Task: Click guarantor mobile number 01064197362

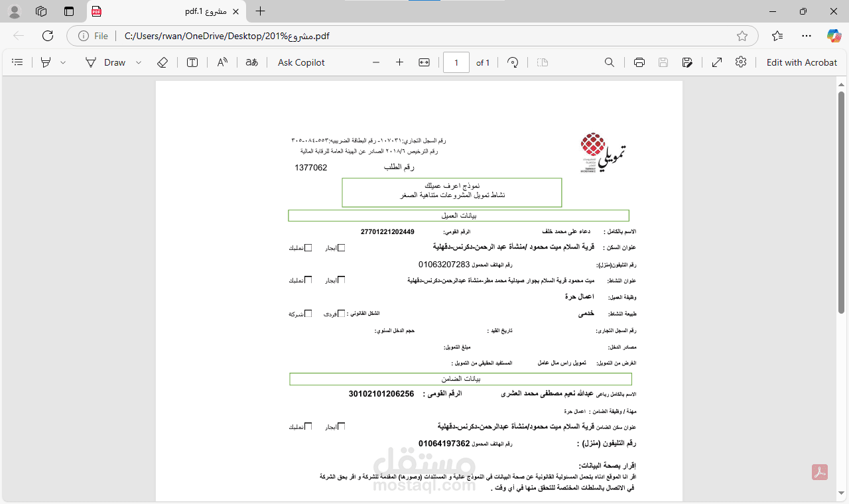Action: coord(444,443)
